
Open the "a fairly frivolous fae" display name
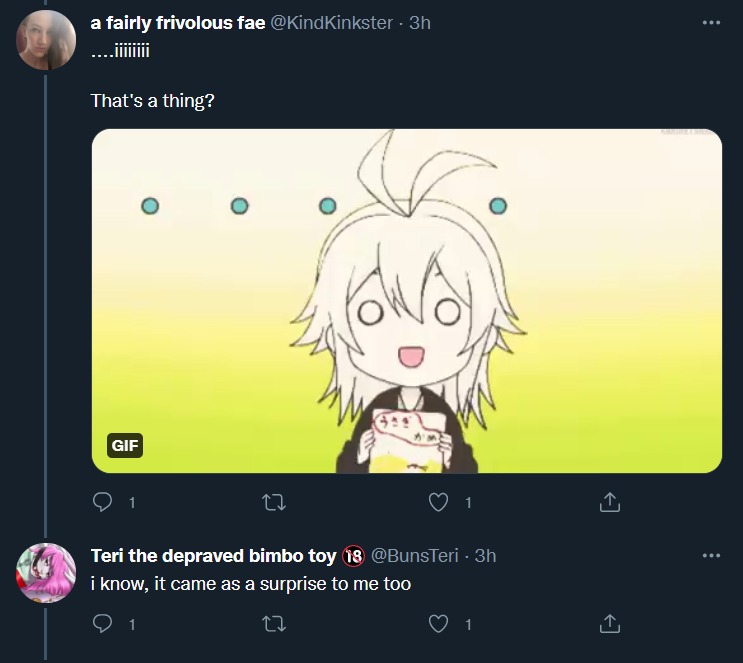(x=178, y=23)
